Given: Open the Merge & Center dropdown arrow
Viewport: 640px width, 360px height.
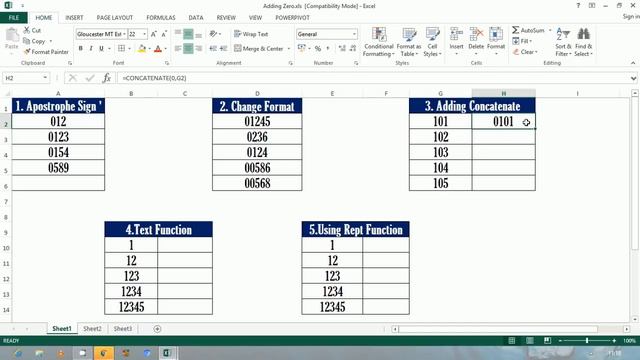Looking at the screenshot, I should click(x=289, y=49).
